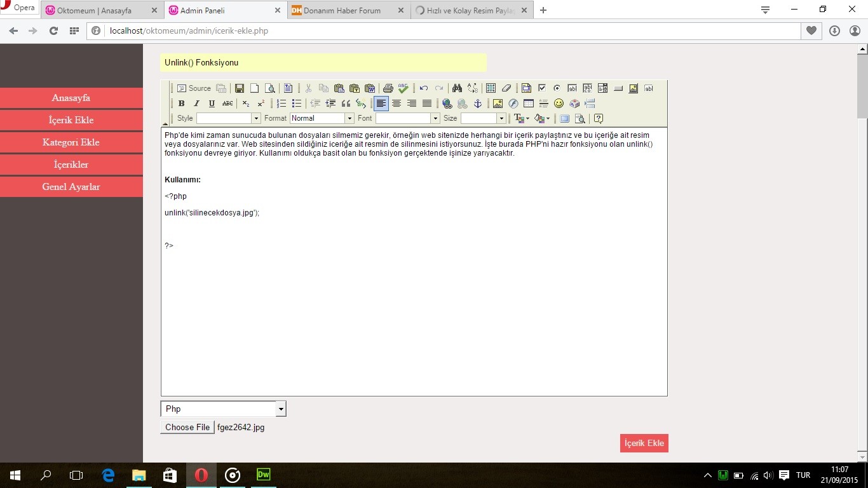
Task: Toggle bulleted list
Action: point(297,104)
